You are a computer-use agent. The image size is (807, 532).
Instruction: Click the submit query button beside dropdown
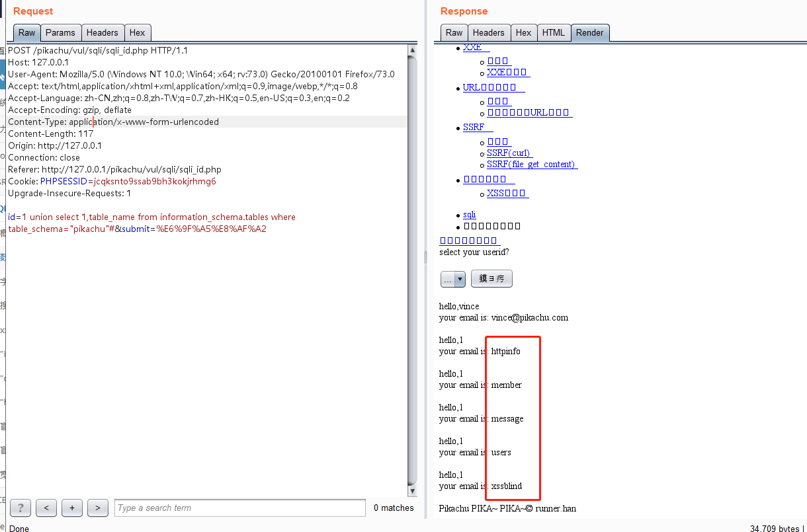coord(491,279)
